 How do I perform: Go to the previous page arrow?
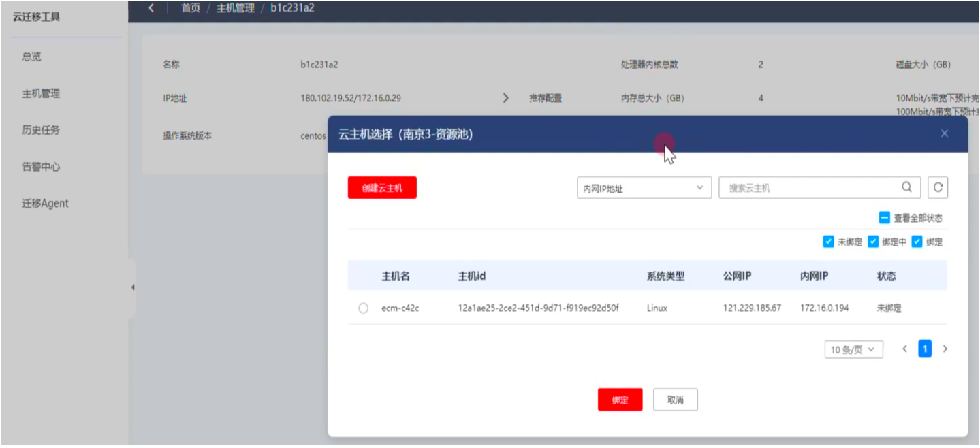pyautogui.click(x=904, y=349)
